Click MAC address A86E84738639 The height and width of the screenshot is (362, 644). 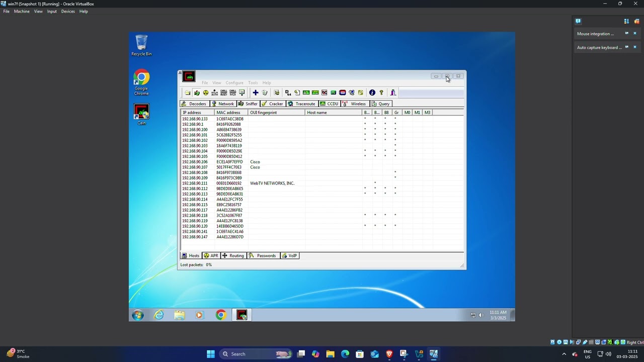(229, 130)
